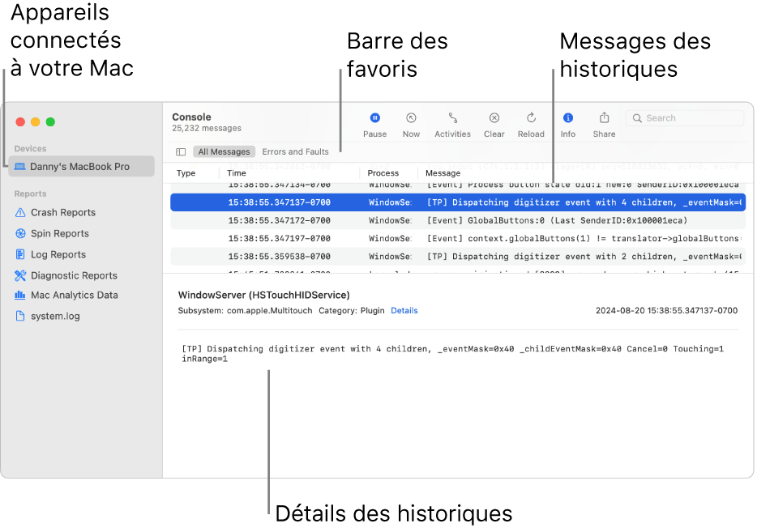
Task: Click the timestamp 2024-08-20 in details pane
Action: tap(666, 311)
